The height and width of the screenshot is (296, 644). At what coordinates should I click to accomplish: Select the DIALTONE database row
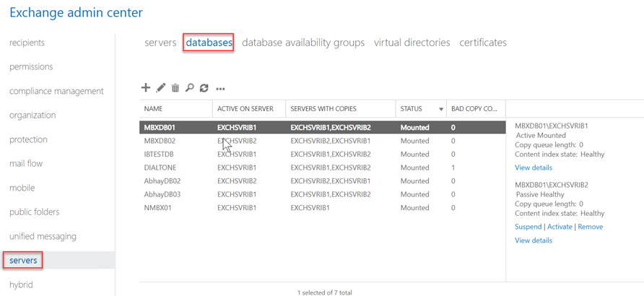323,167
